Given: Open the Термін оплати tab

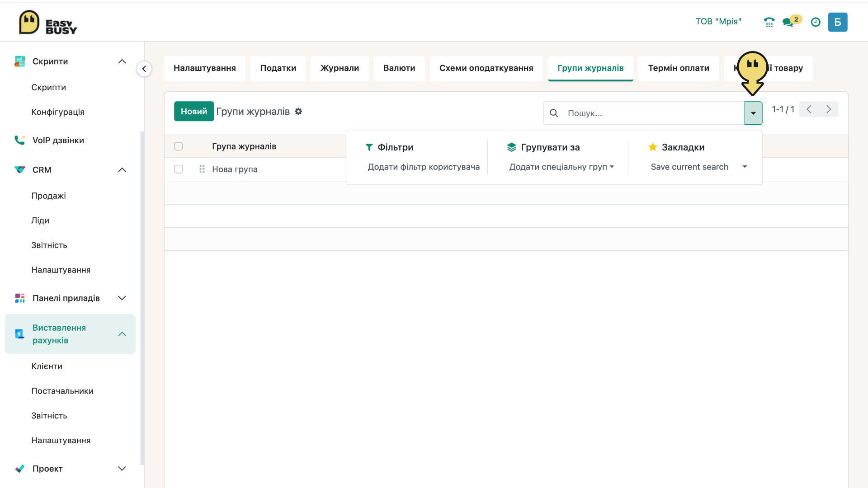Looking at the screenshot, I should [x=679, y=68].
